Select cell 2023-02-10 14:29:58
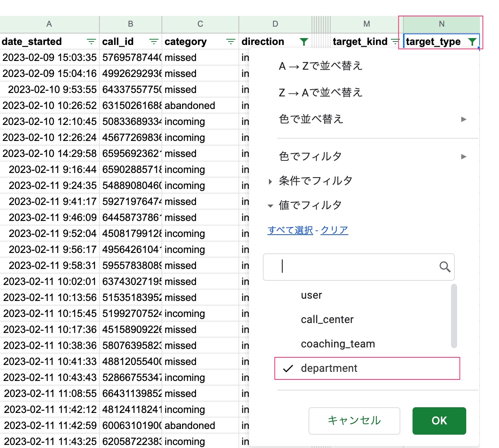Screen dimensions: 499x448 50,154
